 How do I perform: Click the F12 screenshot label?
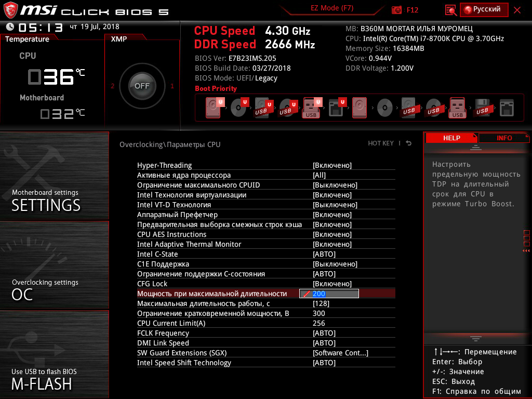pos(412,10)
